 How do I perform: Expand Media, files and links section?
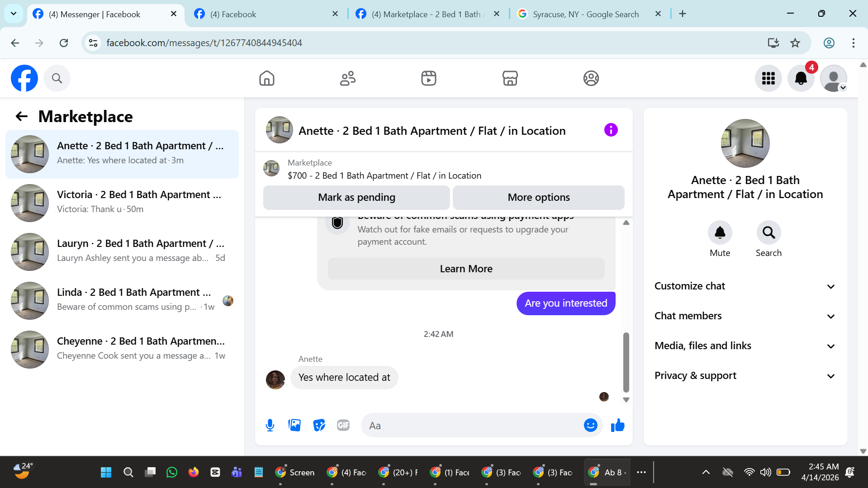(x=745, y=346)
